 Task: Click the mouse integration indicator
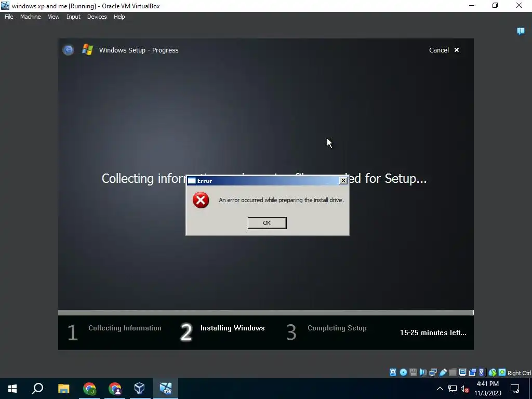[493, 372]
